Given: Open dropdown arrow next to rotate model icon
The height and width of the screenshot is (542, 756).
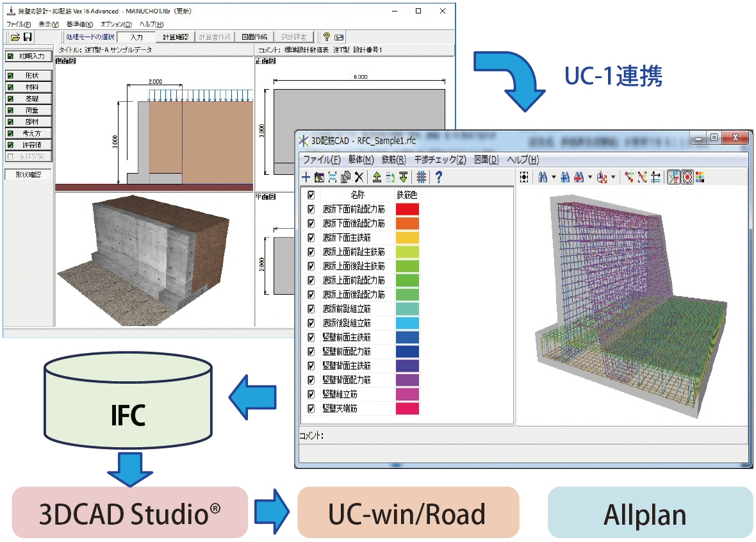Looking at the screenshot, I should (613, 177).
